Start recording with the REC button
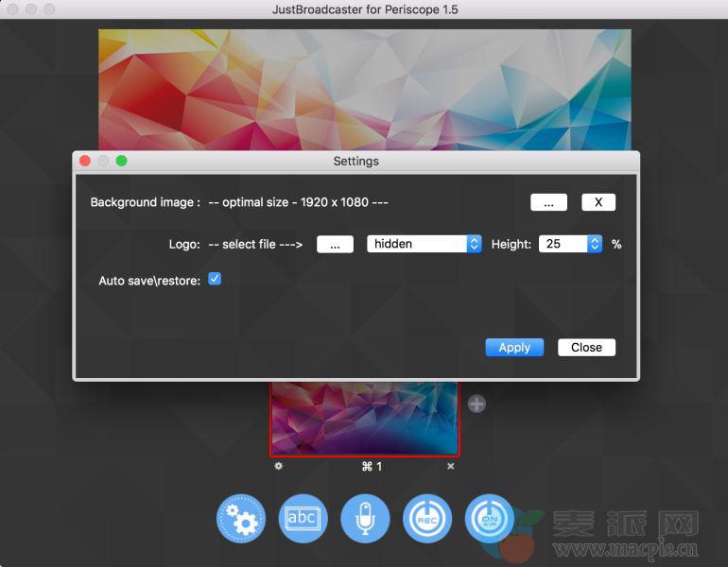Image resolution: width=728 pixels, height=567 pixels. coord(426,519)
